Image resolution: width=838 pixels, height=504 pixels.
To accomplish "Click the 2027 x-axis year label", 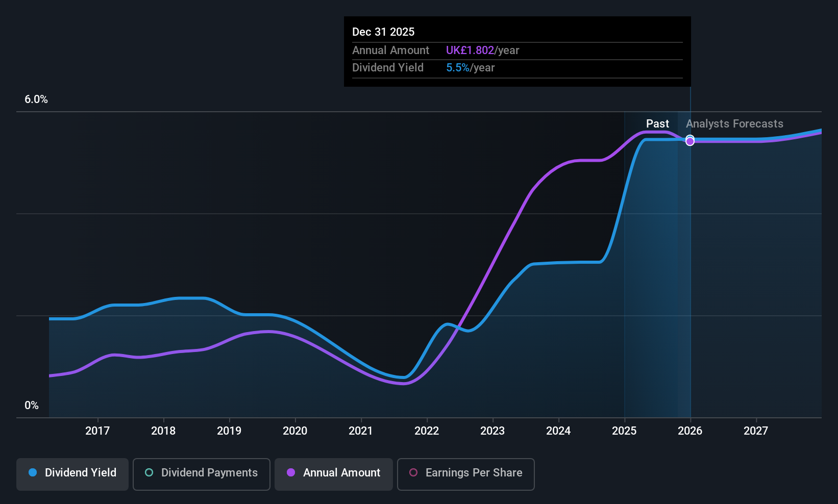I will [756, 431].
